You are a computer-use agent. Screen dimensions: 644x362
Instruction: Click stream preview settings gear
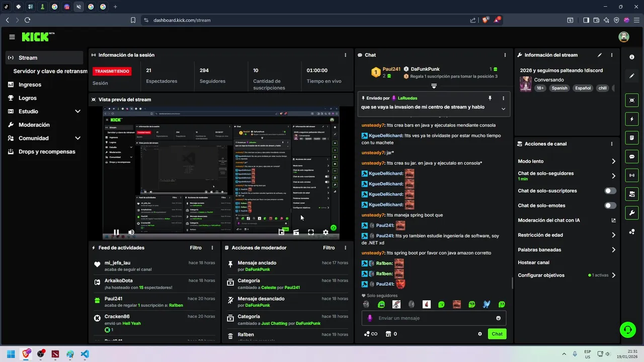[x=326, y=232]
